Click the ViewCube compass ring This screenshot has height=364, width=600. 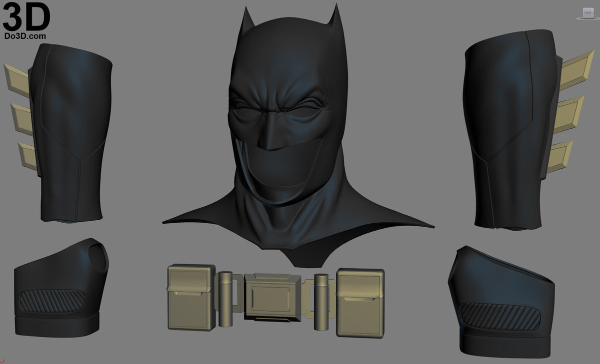coord(587,20)
